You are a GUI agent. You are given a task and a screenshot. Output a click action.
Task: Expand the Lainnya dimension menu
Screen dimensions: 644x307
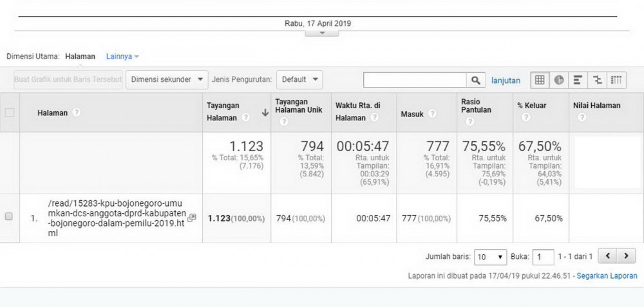click(x=122, y=57)
